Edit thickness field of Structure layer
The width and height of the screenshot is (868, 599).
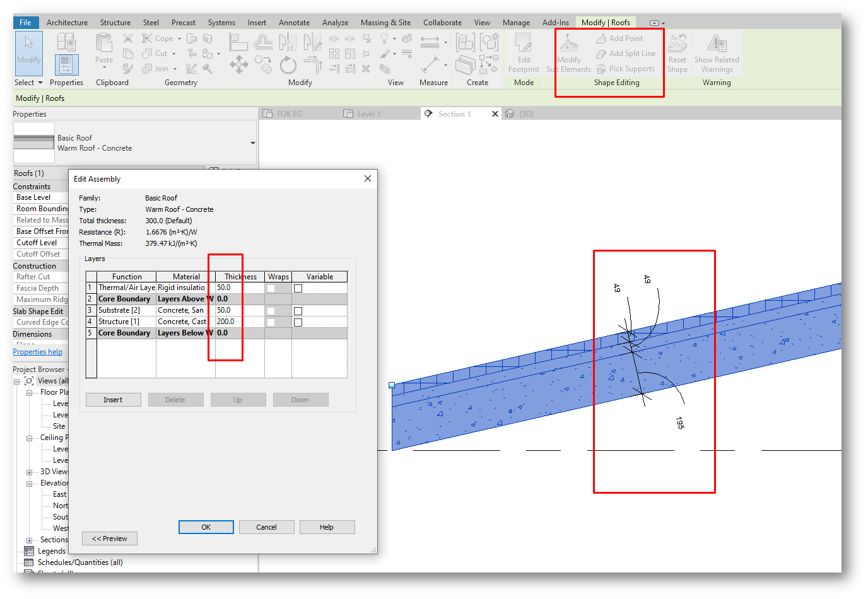click(x=240, y=322)
